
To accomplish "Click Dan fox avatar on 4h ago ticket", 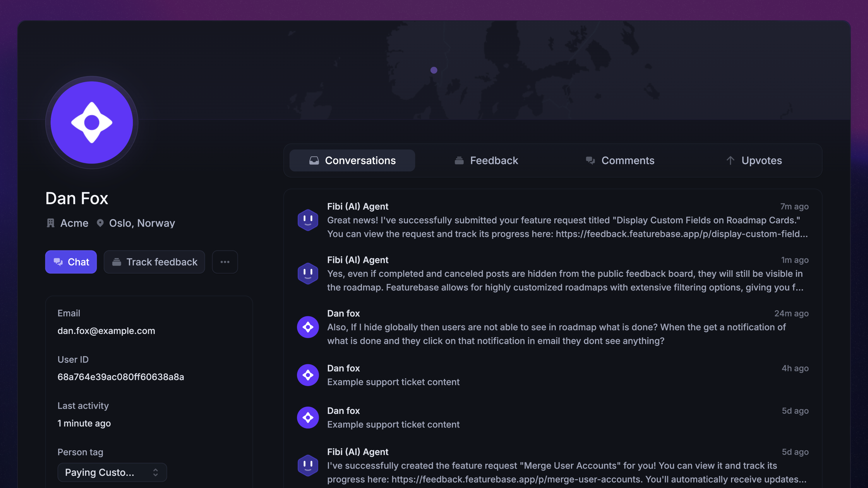I will tap(308, 375).
